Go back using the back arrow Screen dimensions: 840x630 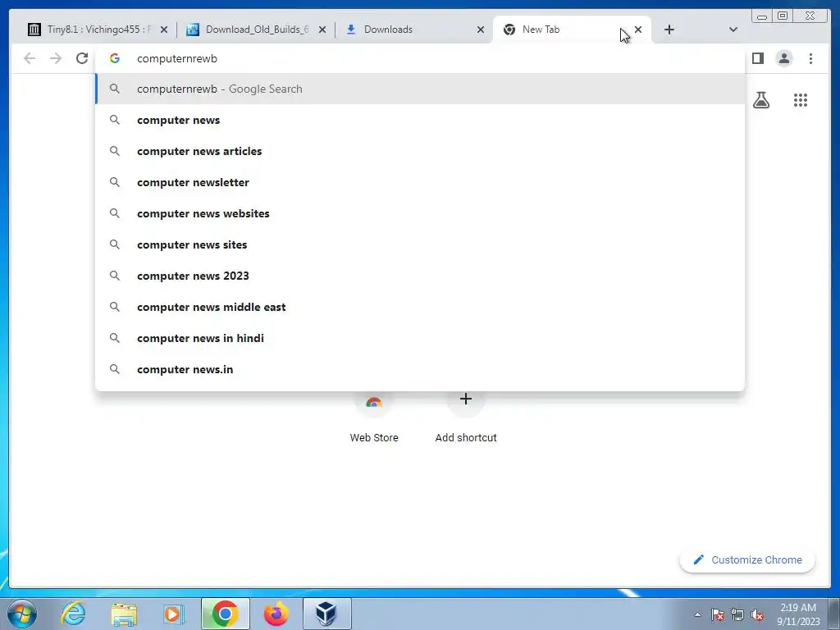click(x=30, y=58)
